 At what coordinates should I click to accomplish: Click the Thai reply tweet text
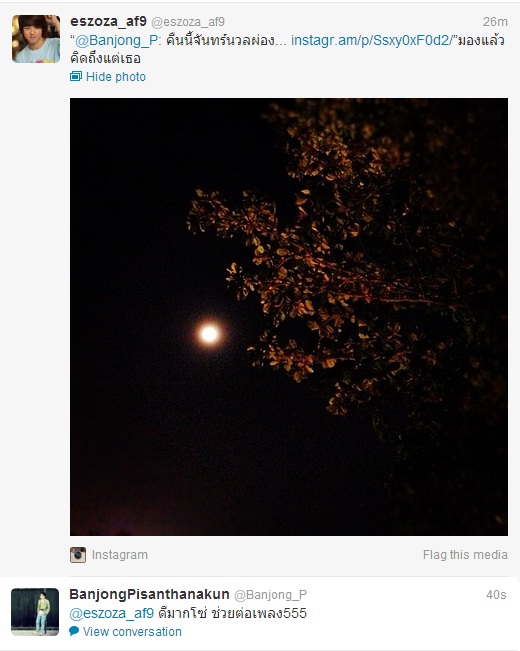click(233, 613)
